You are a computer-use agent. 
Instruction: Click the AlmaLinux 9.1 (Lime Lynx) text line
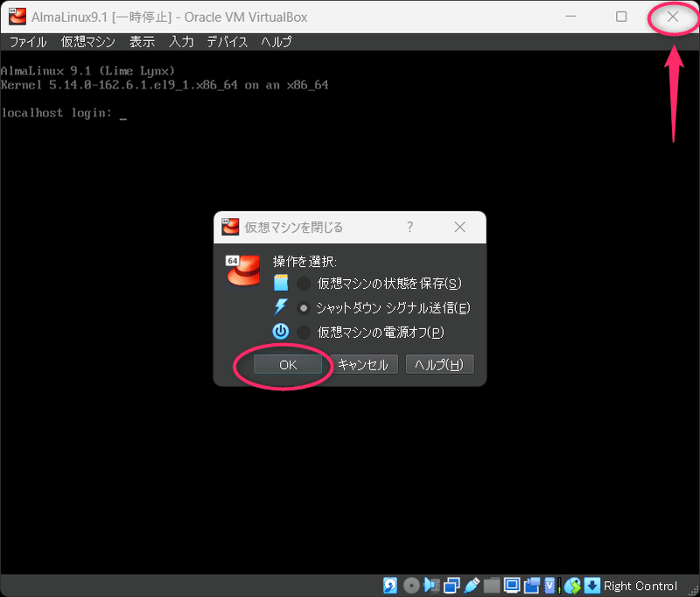point(87,71)
